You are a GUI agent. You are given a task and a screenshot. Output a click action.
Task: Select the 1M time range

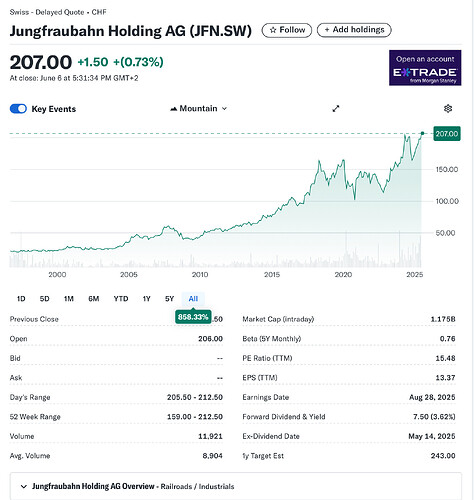point(69,299)
